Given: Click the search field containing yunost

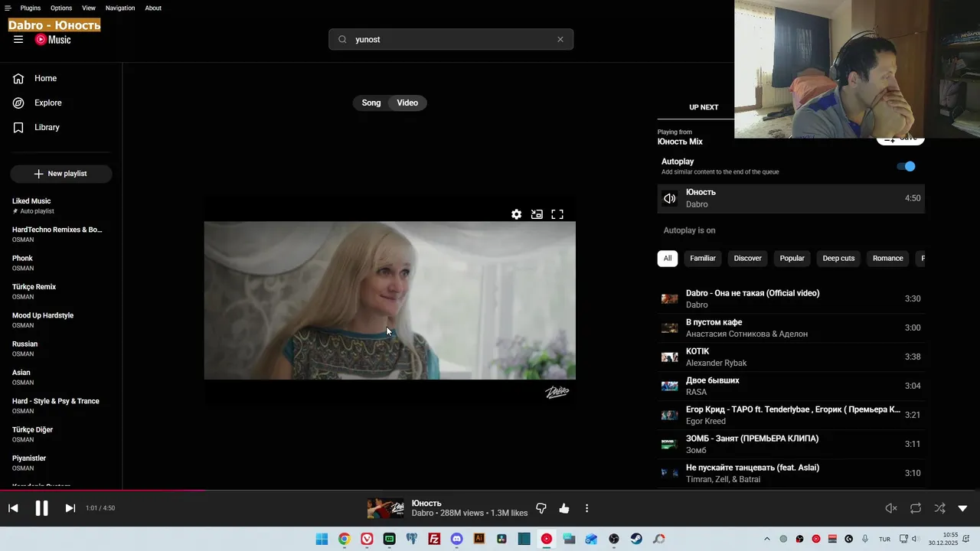Looking at the screenshot, I should coord(451,40).
